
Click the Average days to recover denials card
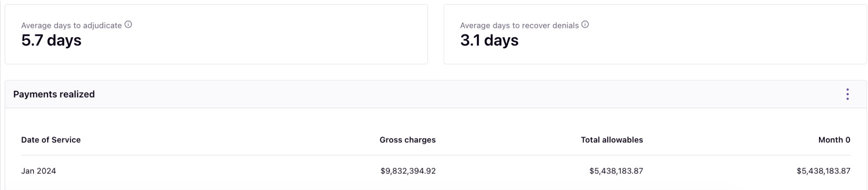point(655,34)
